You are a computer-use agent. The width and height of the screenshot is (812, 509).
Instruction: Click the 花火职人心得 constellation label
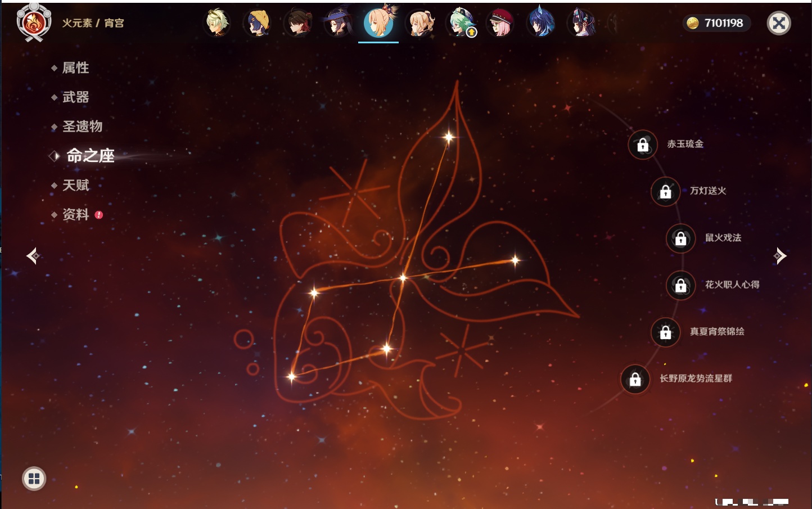tap(732, 285)
